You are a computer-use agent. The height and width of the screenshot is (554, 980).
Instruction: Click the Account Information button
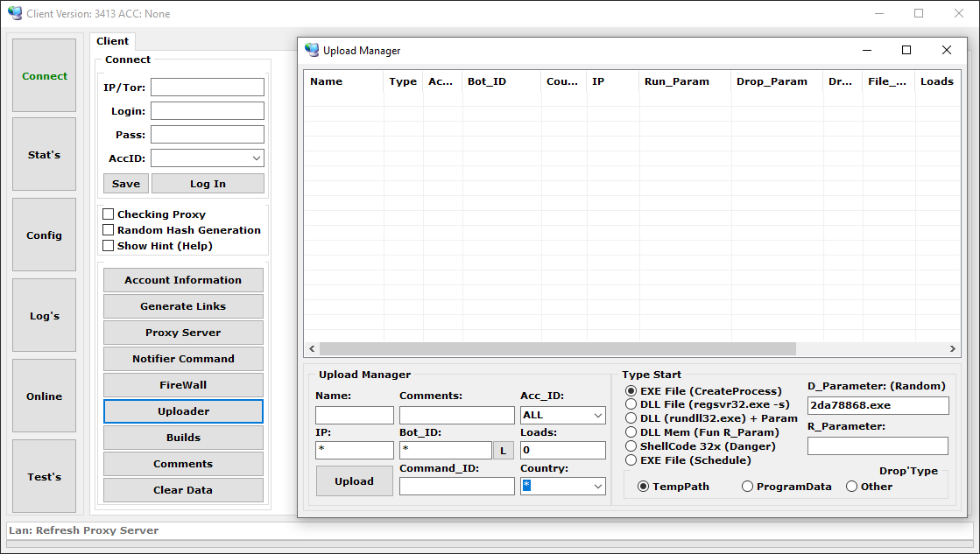(183, 280)
